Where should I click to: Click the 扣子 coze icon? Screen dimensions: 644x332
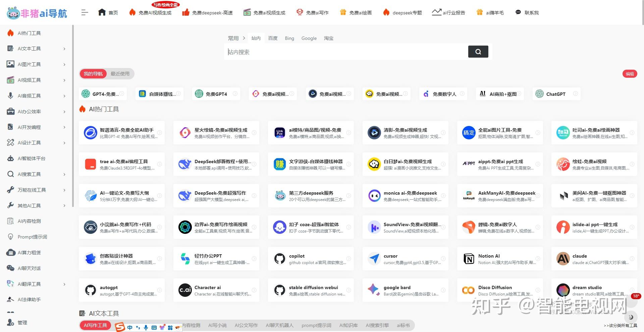279,227
